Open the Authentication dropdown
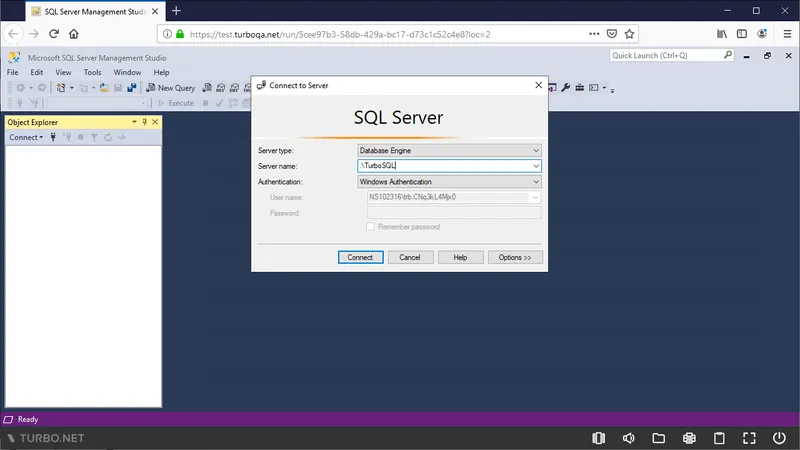The height and width of the screenshot is (450, 800). click(449, 182)
